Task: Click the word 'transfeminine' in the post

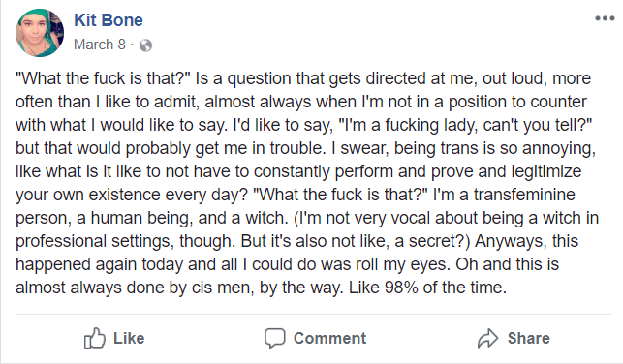Action: (x=524, y=195)
